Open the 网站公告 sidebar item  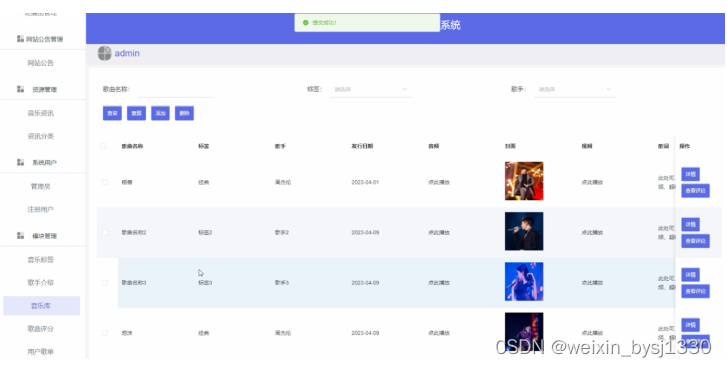pos(41,63)
